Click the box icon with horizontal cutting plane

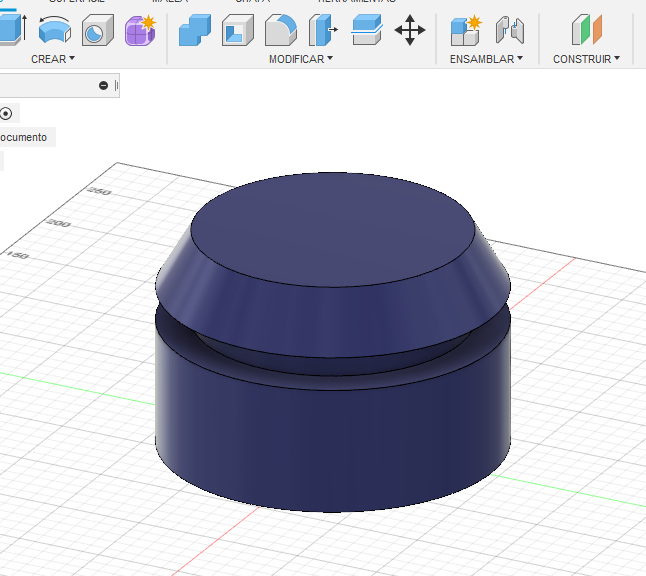click(x=366, y=30)
